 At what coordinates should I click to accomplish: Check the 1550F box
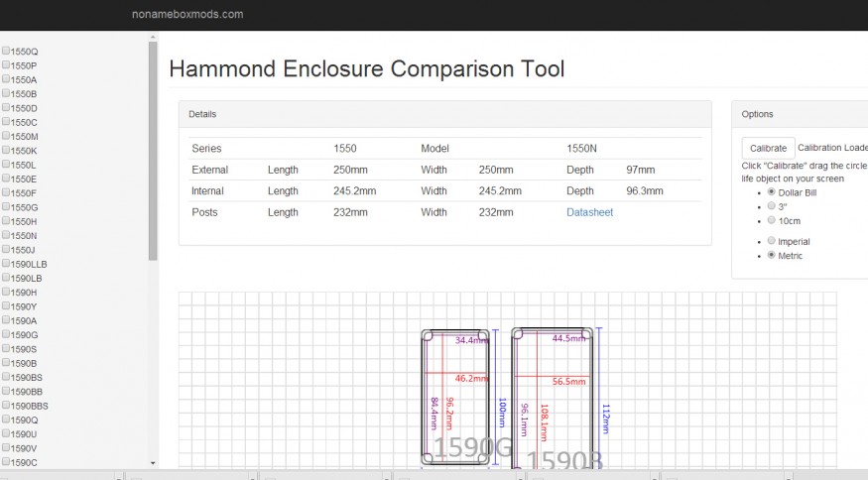click(x=6, y=192)
